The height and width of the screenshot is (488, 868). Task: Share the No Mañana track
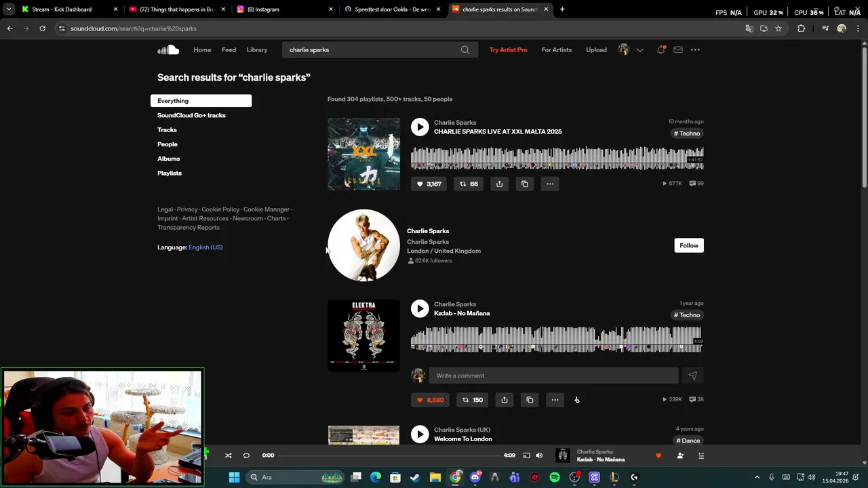click(505, 400)
